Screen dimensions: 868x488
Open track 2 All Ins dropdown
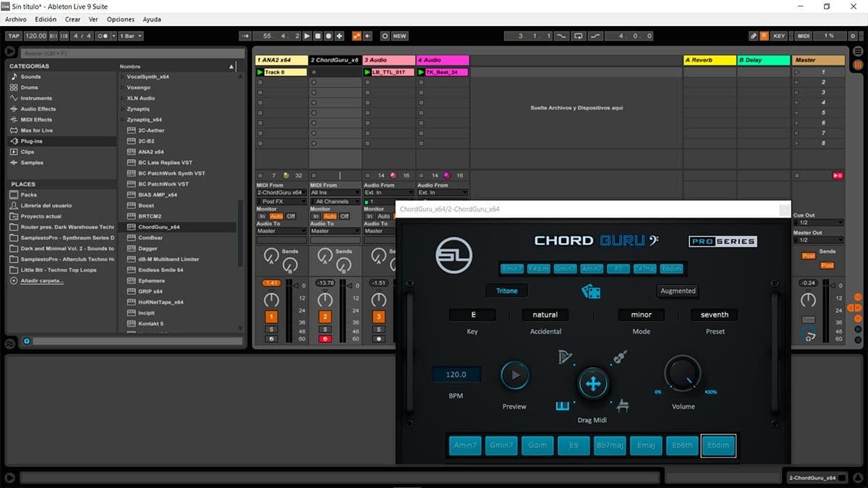pos(336,193)
